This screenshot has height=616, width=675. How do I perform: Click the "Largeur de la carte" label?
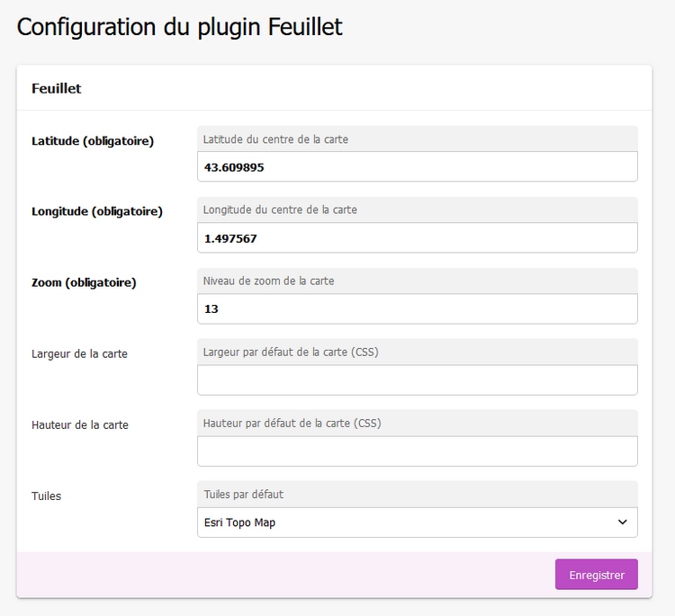tap(79, 353)
